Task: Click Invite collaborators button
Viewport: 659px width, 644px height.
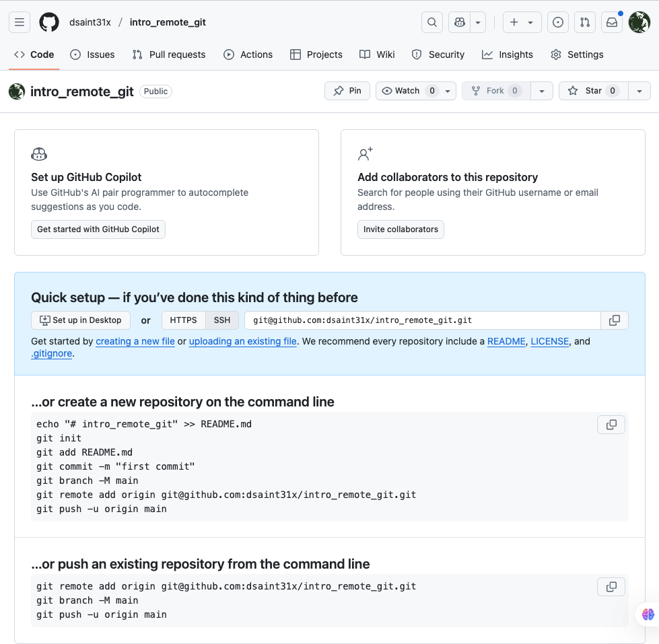Action: 401,229
